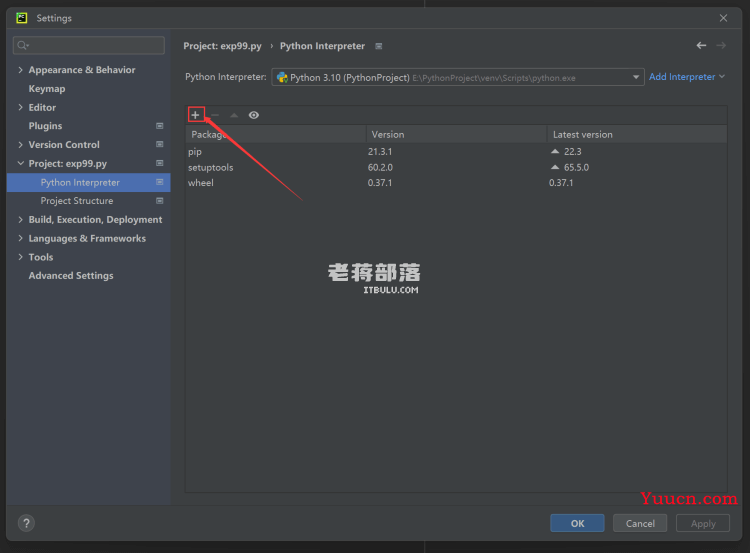Click project marker icon next to Plugins
750x553 pixels.
[x=160, y=126]
